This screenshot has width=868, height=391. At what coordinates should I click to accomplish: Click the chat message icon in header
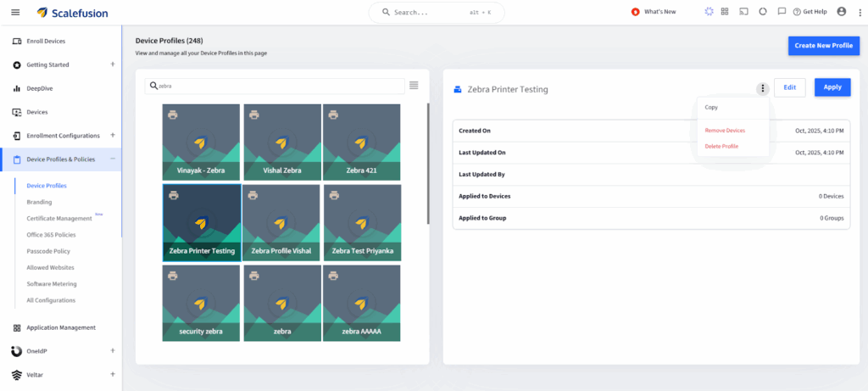pyautogui.click(x=782, y=12)
